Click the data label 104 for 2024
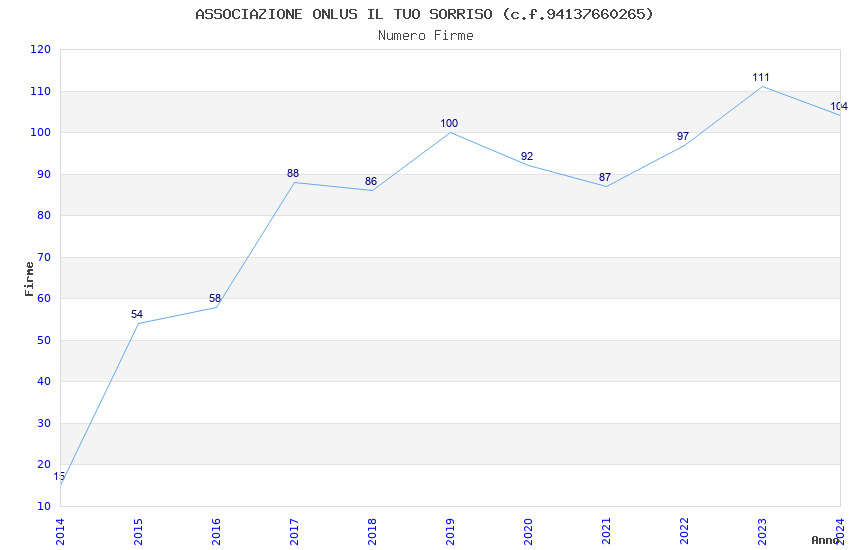Viewport: 850px width, 550px height. pos(839,107)
